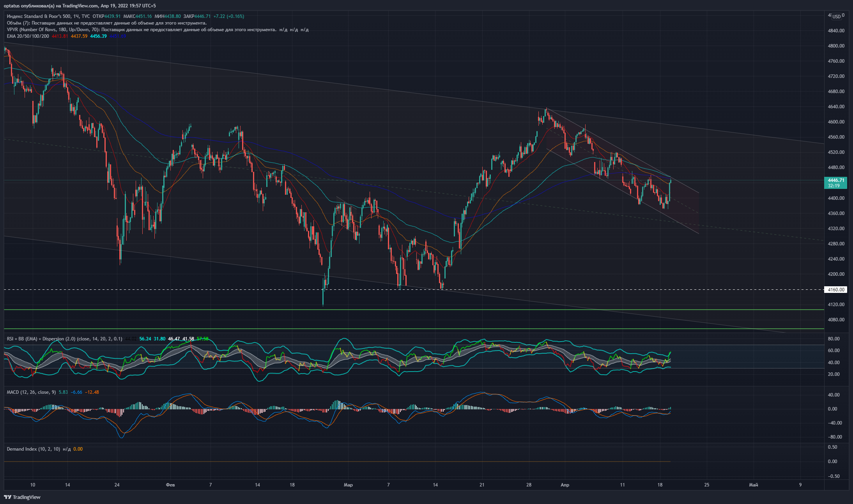The image size is (853, 504).
Task: Click the 4320.00 price axis label
Action: click(836, 229)
